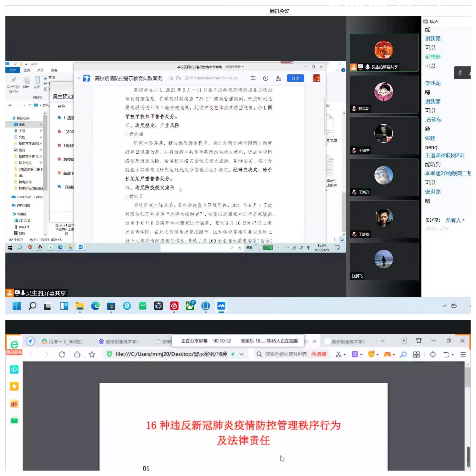Select 王海洋 participant video tile

383,177
